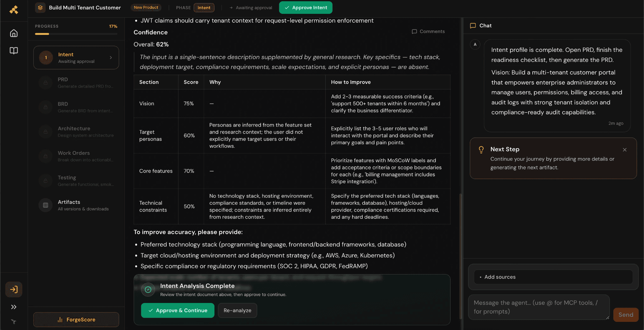Image resolution: width=644 pixels, height=330 pixels.
Task: Select the BRD step
Action: [x=76, y=107]
